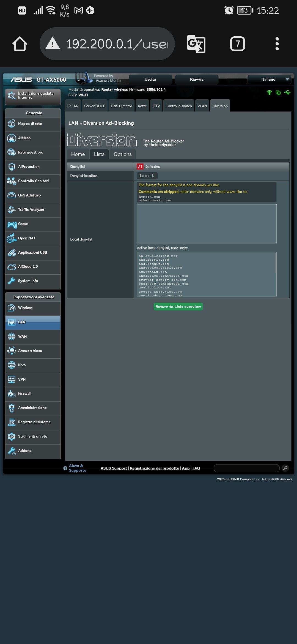Open Installazione guidata Internet wizard
This screenshot has height=644, width=297.
coord(33,97)
